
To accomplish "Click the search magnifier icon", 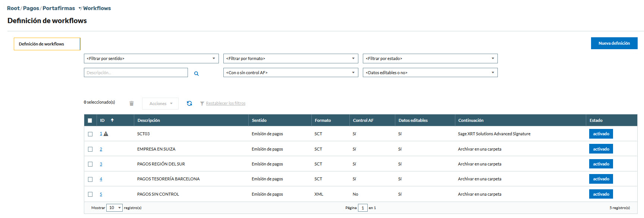I will point(196,74).
